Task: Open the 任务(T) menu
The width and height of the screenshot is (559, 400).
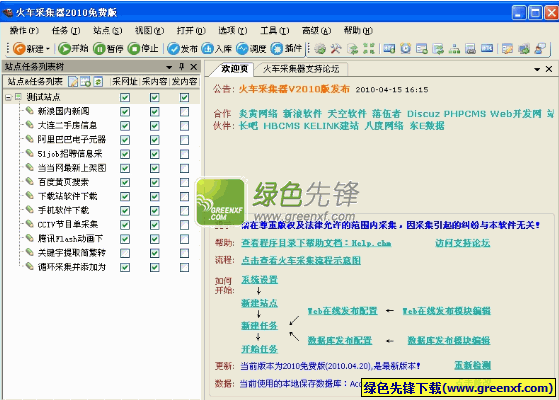Action: coord(66,31)
